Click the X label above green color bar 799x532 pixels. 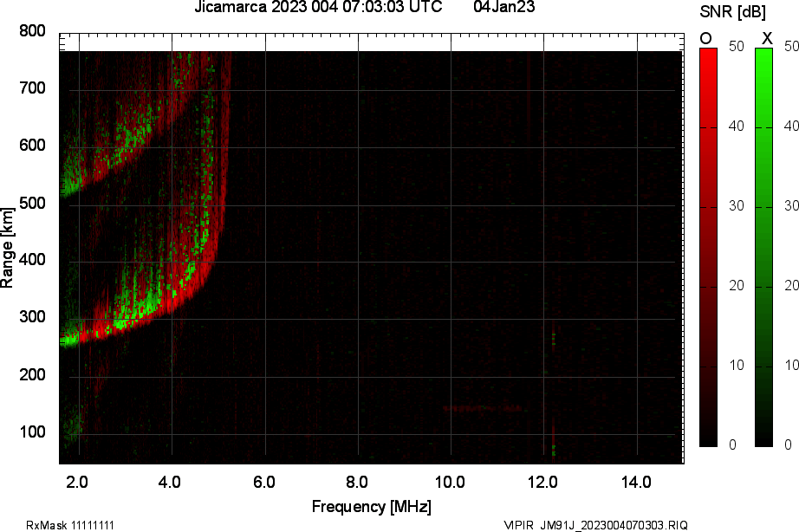[767, 38]
